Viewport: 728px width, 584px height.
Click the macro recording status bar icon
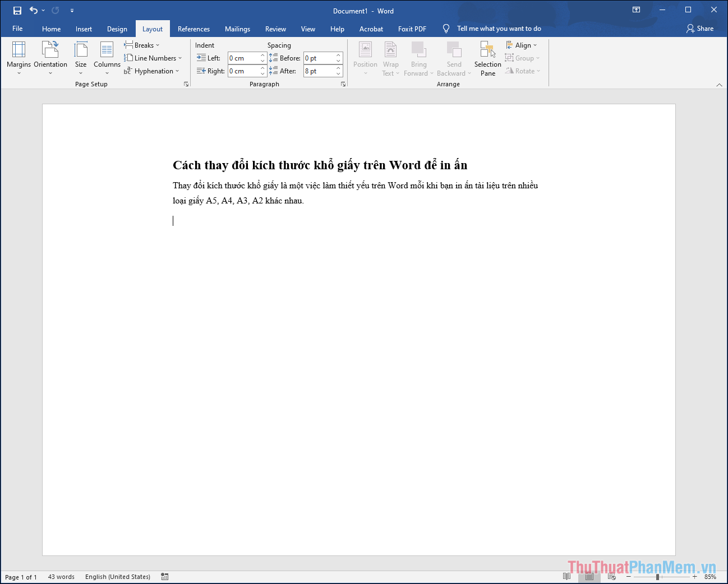[165, 577]
